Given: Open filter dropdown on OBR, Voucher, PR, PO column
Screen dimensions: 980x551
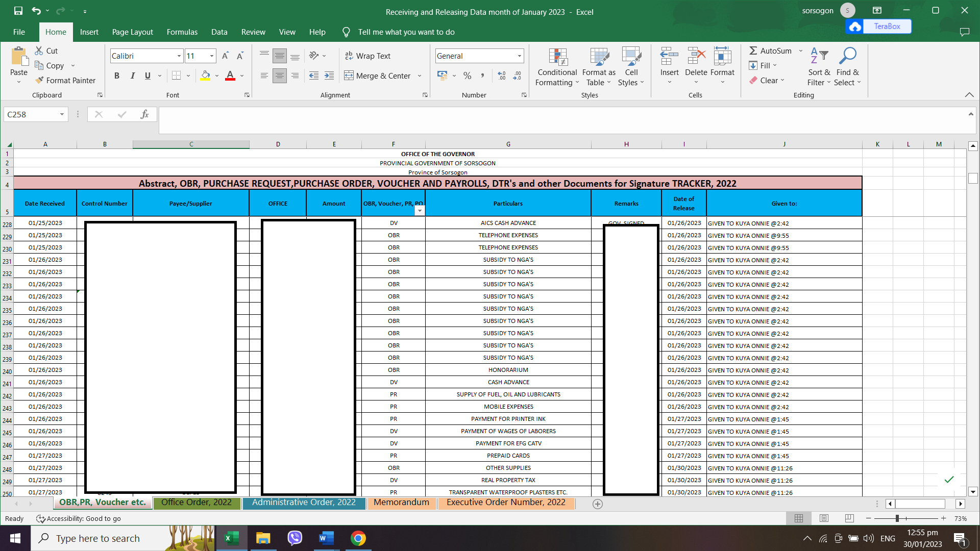Looking at the screenshot, I should click(x=420, y=210).
